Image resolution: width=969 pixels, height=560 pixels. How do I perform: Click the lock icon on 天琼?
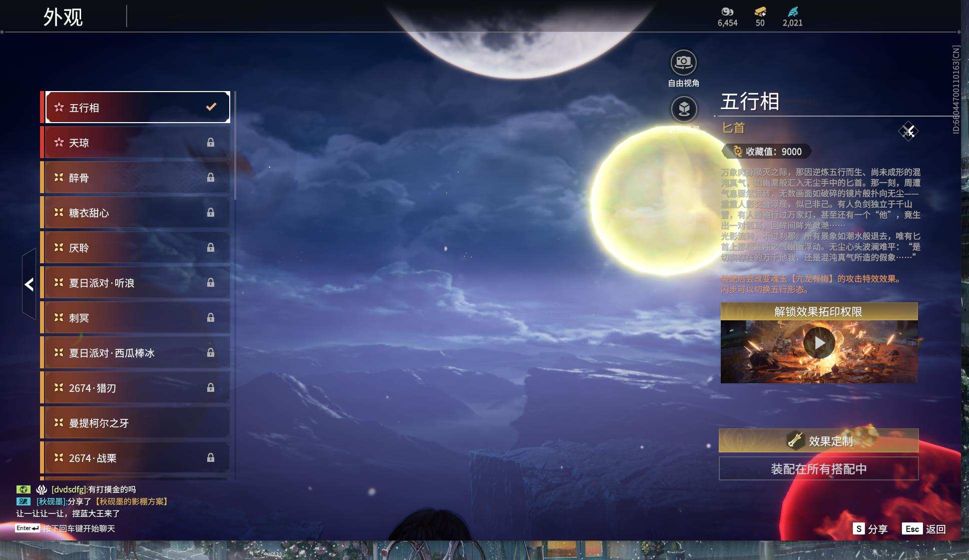pos(211,143)
